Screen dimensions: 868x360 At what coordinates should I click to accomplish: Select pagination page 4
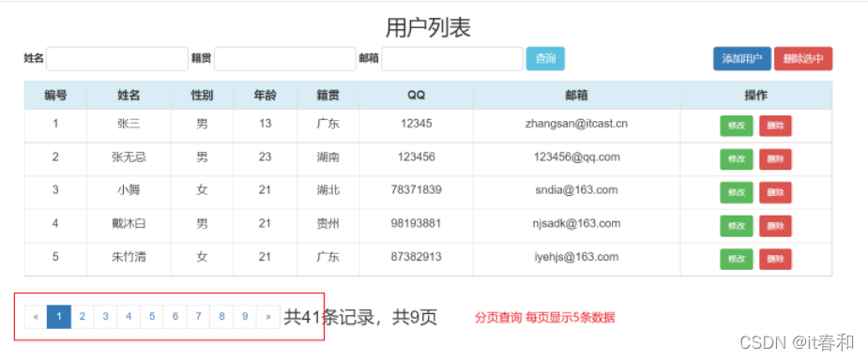129,317
